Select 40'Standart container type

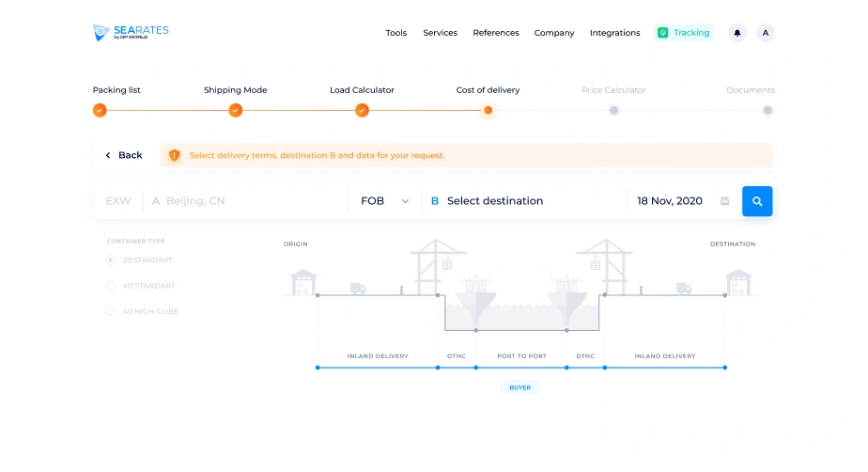coord(111,286)
